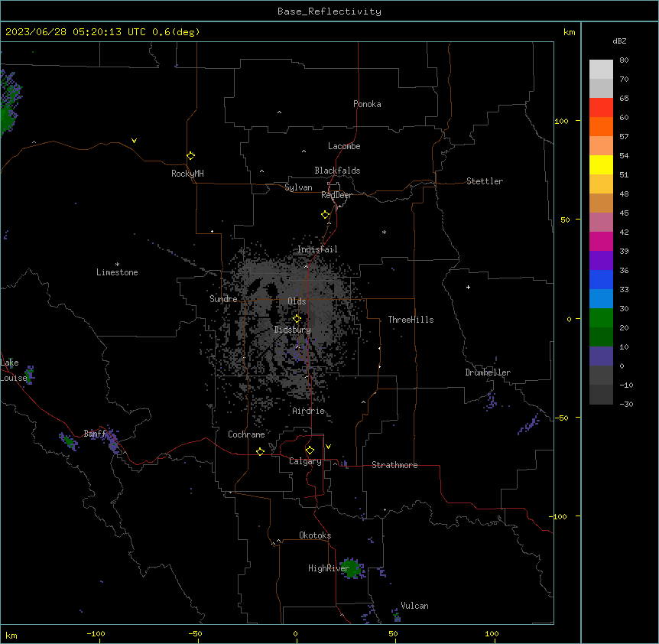
Task: Click the Lake Louise label
Action: (x=14, y=370)
